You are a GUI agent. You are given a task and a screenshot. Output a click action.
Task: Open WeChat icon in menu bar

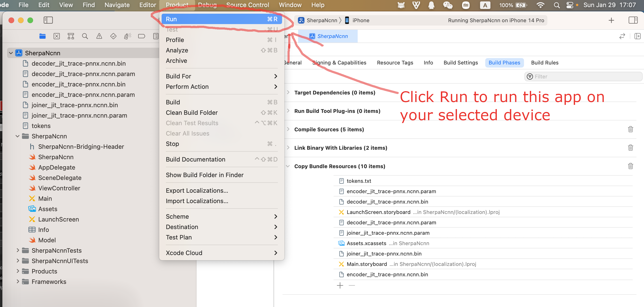[x=447, y=5]
